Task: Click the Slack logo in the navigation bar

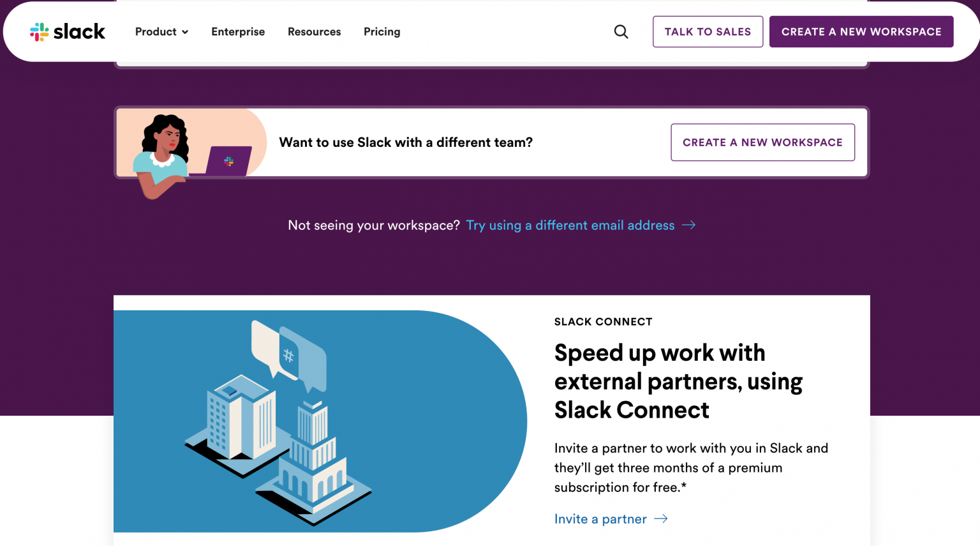Action: [38, 31]
